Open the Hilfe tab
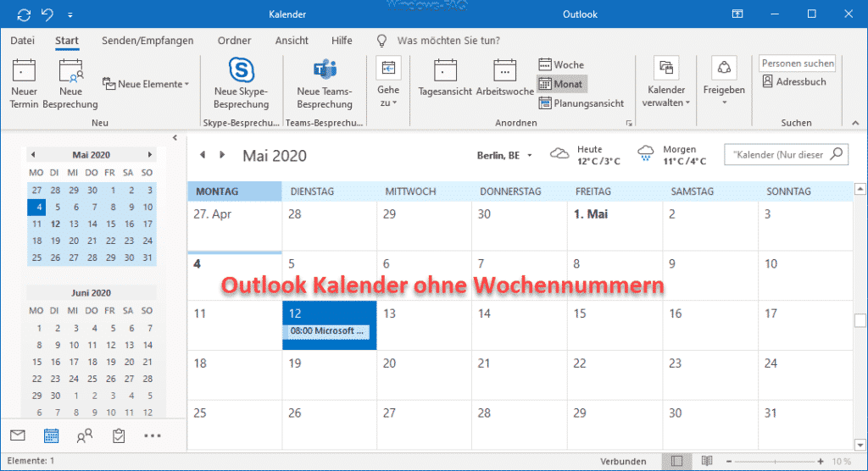Screen dimensions: 868x471 (342, 41)
